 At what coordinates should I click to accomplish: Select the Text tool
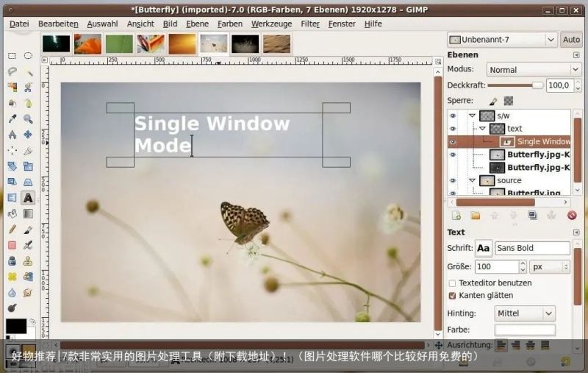(28, 198)
